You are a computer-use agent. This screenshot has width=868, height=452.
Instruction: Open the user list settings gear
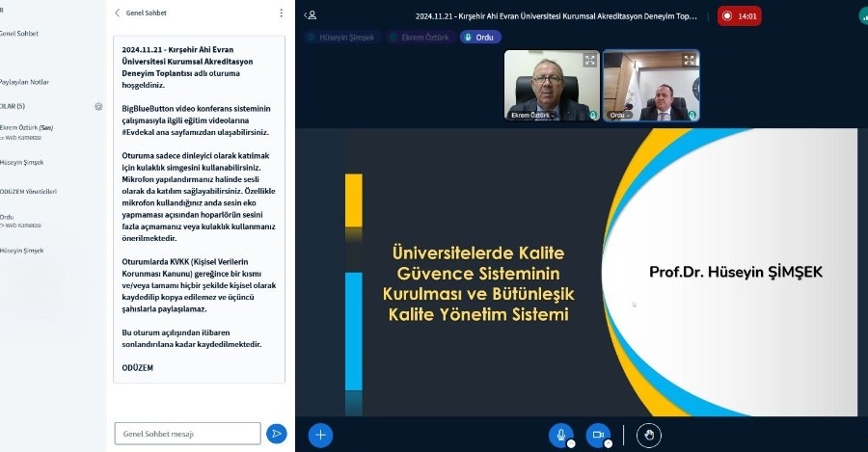(98, 106)
